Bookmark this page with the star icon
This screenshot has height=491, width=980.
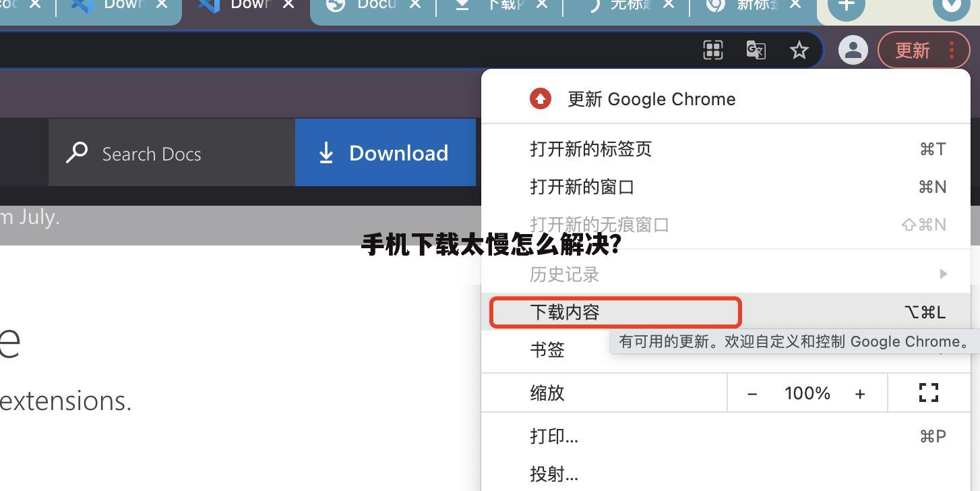point(799,50)
